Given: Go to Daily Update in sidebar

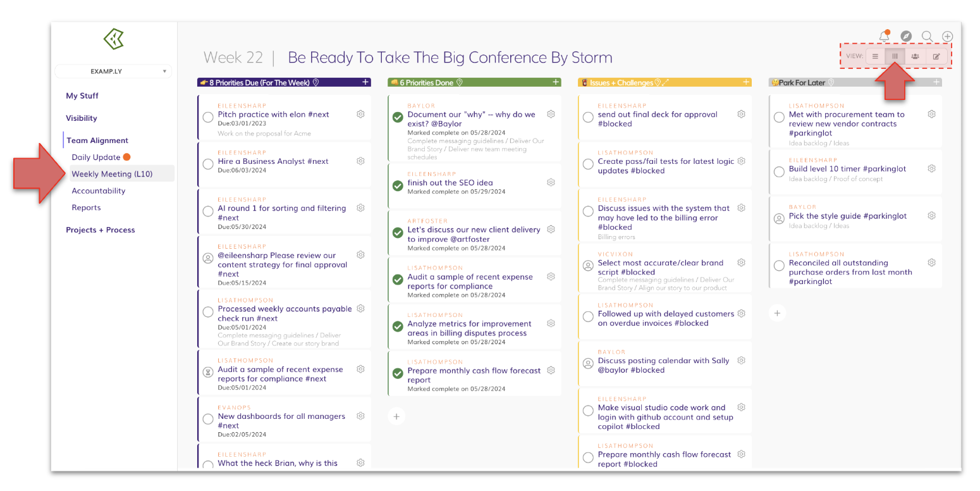Looking at the screenshot, I should pos(96,157).
